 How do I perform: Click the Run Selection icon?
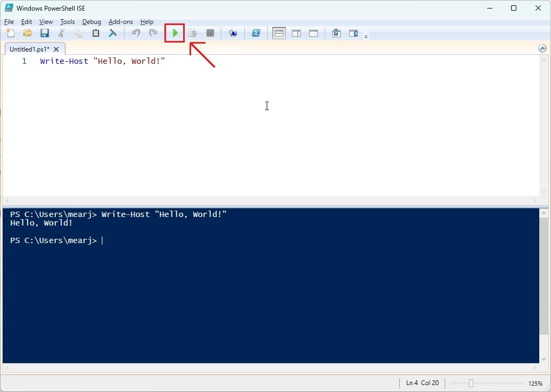192,32
